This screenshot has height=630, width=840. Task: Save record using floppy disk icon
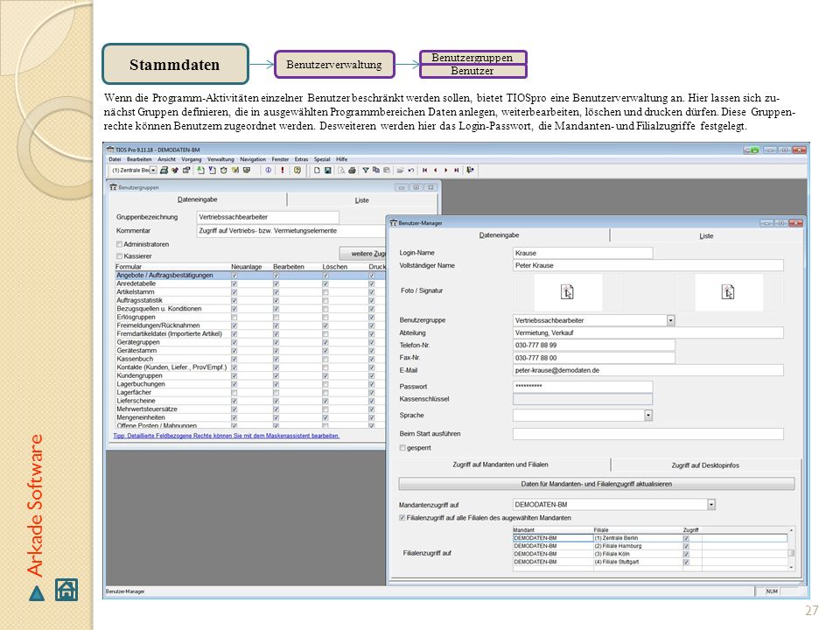tap(328, 171)
